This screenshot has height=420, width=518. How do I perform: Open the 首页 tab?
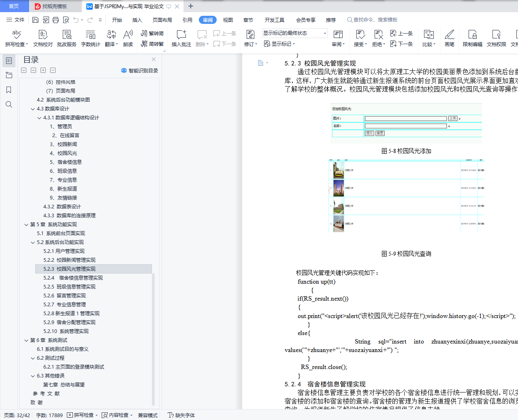pos(14,6)
